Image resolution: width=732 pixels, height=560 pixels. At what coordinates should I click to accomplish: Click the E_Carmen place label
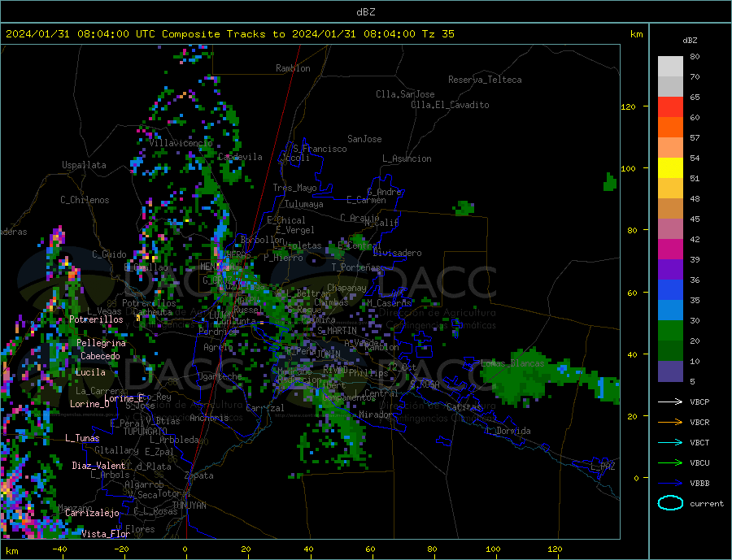(366, 200)
